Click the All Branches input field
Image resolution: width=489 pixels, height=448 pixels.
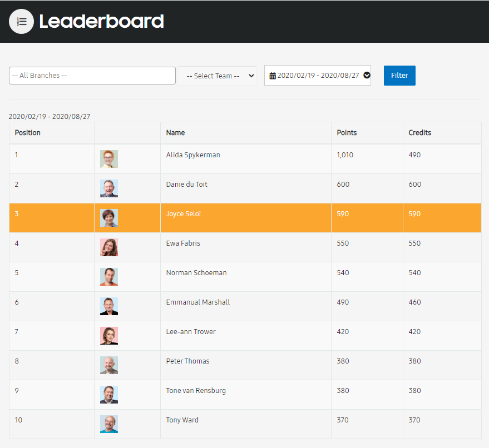click(92, 76)
